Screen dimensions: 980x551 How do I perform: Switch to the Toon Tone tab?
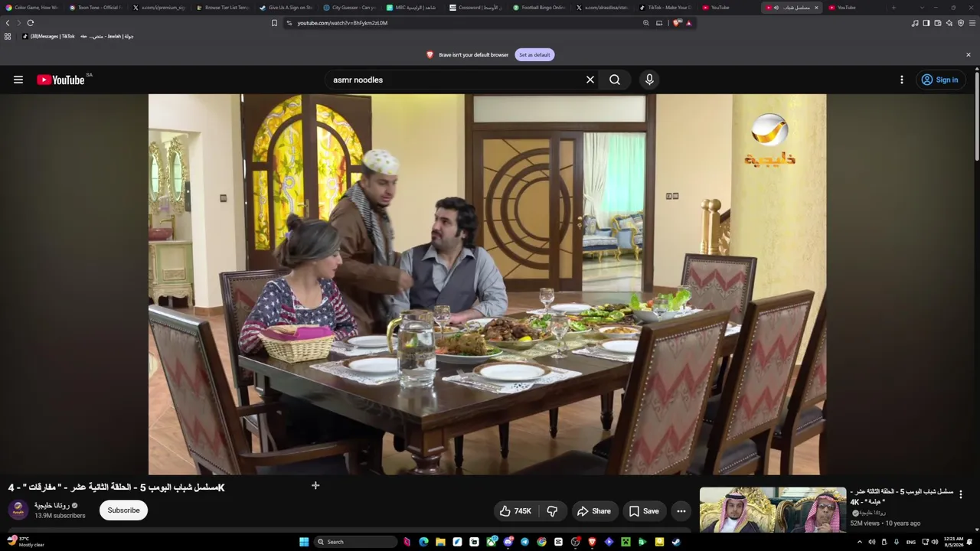pos(96,8)
